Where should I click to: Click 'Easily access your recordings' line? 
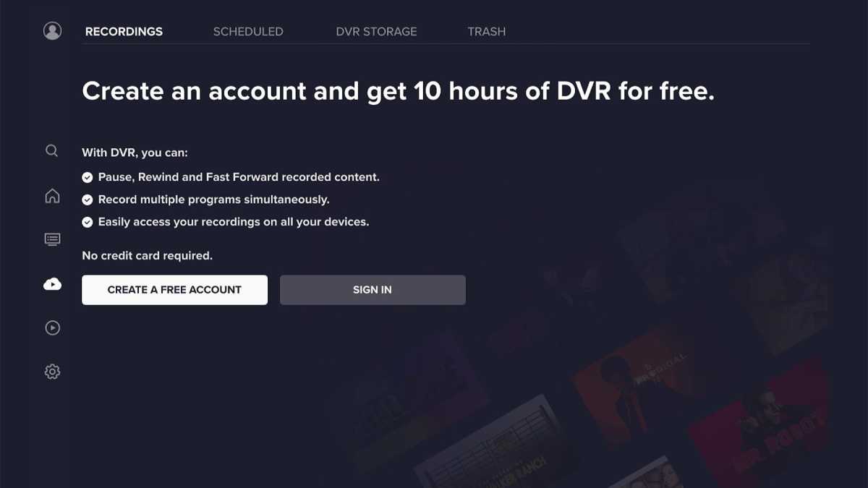click(226, 222)
